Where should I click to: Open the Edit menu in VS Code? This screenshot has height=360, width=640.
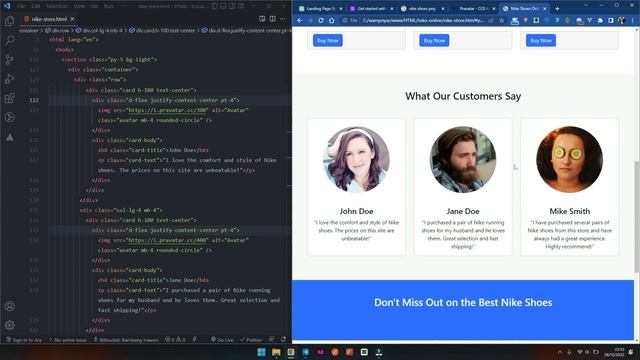[x=36, y=6]
